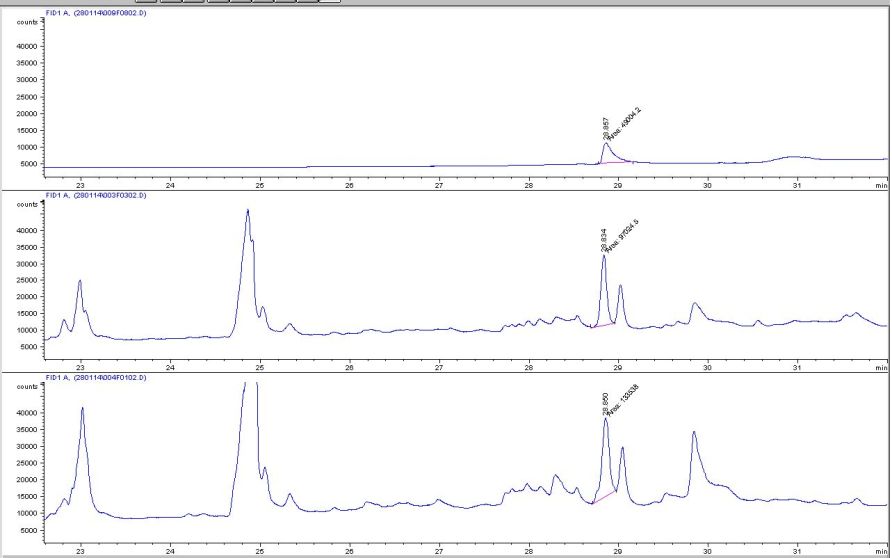Click the tallest peak in the middle chromatogram
Image resolution: width=892 pixels, height=558 pixels.
[247, 212]
